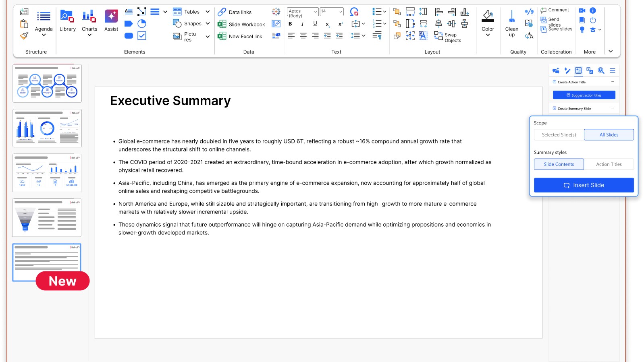Click the Insert Slide button
Image resolution: width=644 pixels, height=362 pixels.
[584, 185]
